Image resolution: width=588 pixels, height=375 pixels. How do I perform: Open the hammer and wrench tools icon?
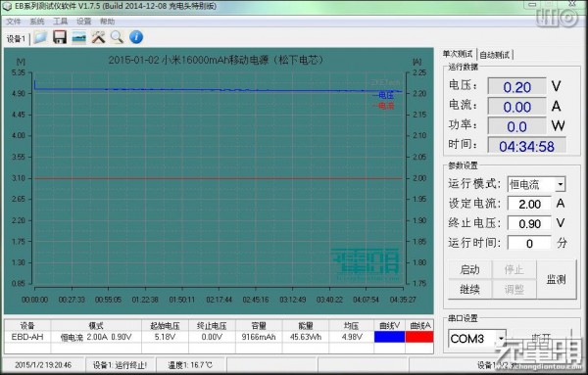(x=98, y=37)
